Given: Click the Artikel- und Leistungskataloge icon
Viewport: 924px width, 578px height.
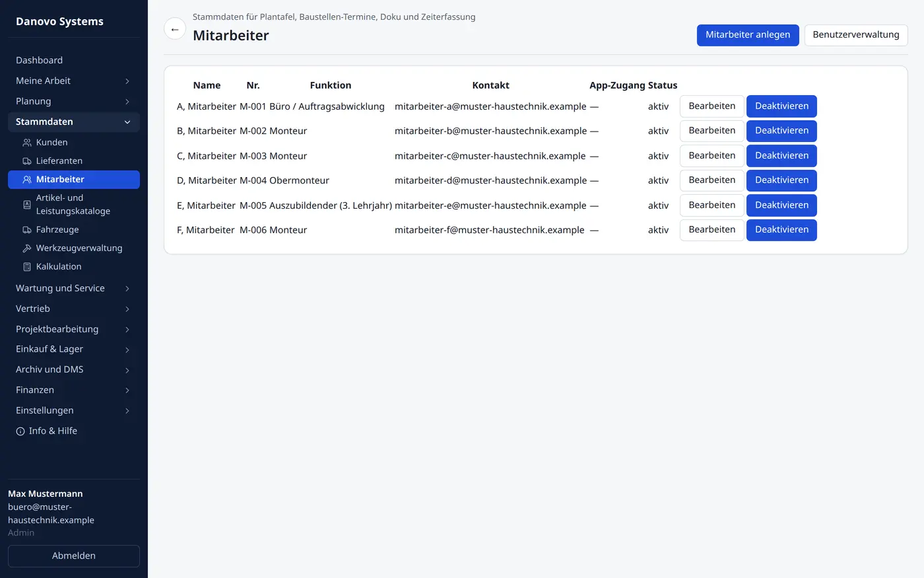Looking at the screenshot, I should coord(27,205).
